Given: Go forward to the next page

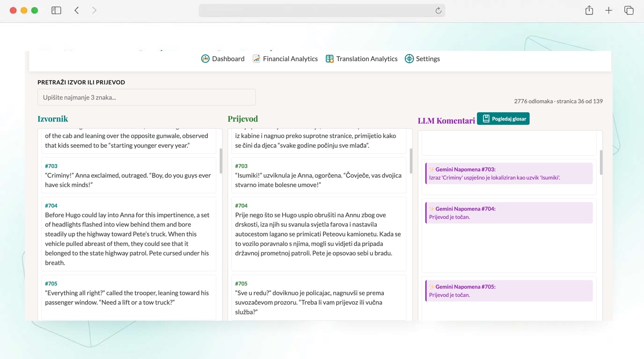Looking at the screenshot, I should click(x=94, y=10).
